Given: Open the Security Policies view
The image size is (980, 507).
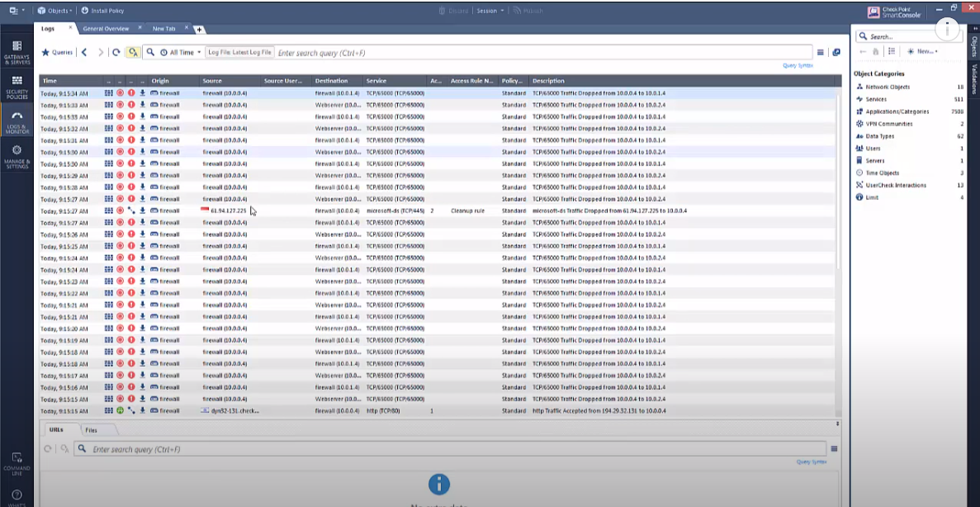Looking at the screenshot, I should coord(17,87).
